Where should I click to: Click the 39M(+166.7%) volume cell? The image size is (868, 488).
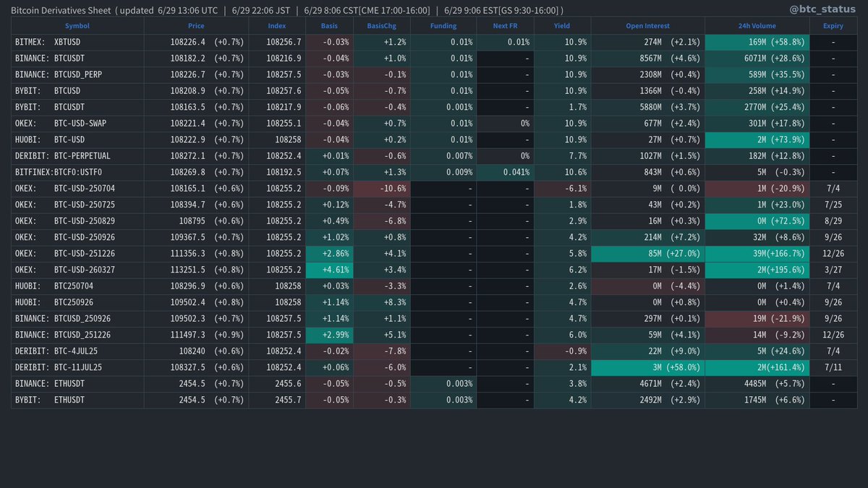tap(757, 254)
